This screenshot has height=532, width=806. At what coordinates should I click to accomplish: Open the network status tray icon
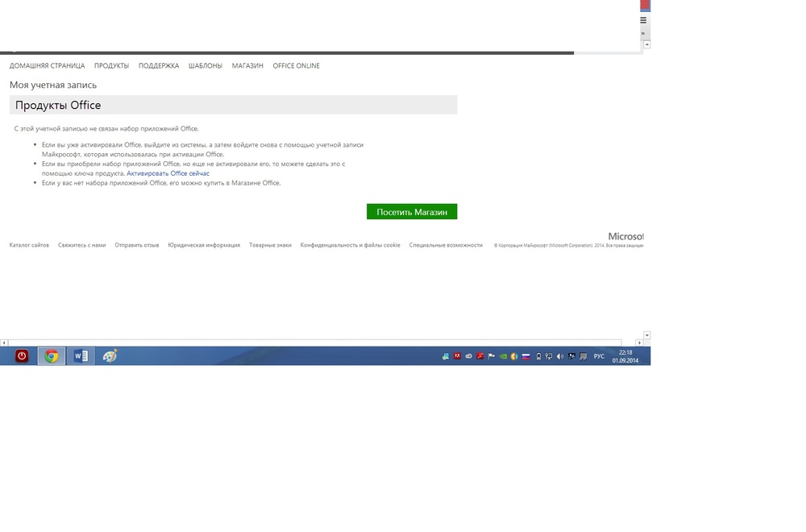click(x=549, y=356)
